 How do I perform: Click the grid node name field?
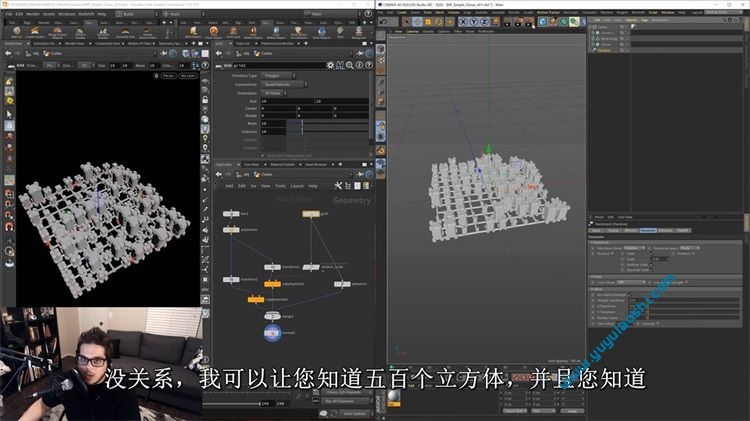click(x=277, y=65)
